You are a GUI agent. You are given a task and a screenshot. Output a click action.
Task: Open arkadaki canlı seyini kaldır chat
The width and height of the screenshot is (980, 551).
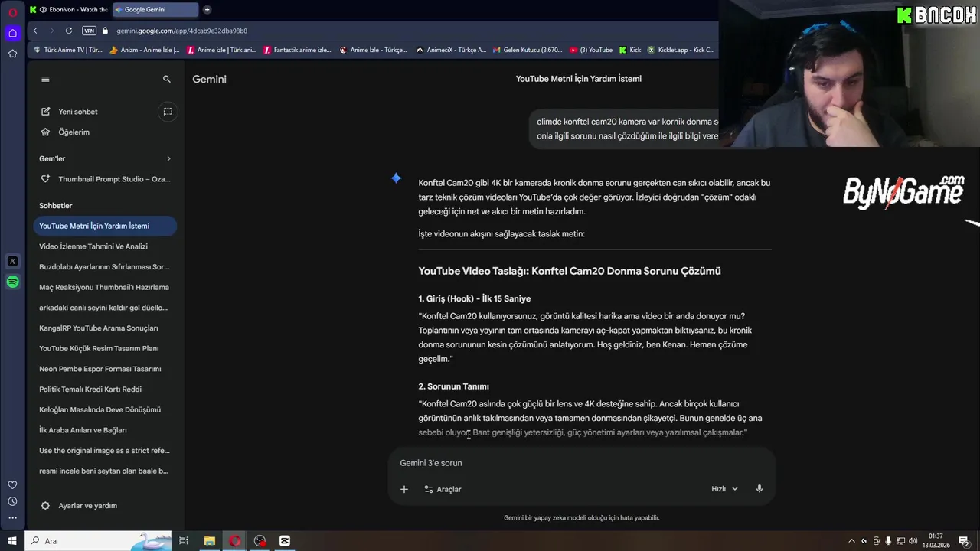[106, 308]
